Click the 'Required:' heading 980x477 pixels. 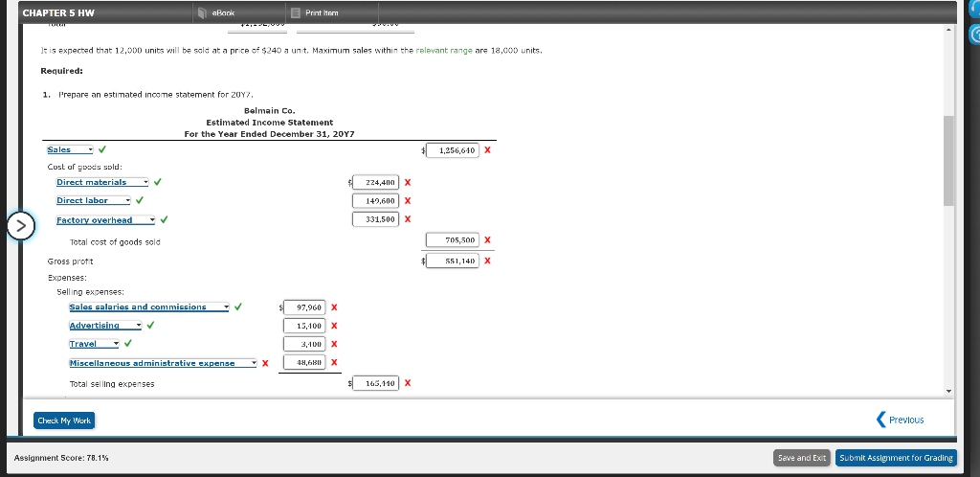(x=62, y=71)
